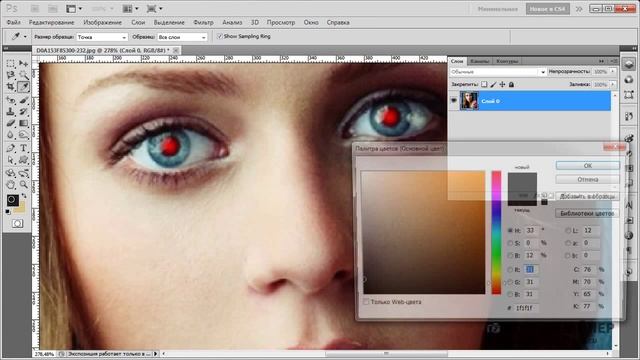Image resolution: width=640 pixels, height=360 pixels.
Task: Toggle Show Sampling Ring checkbox
Action: [x=220, y=36]
